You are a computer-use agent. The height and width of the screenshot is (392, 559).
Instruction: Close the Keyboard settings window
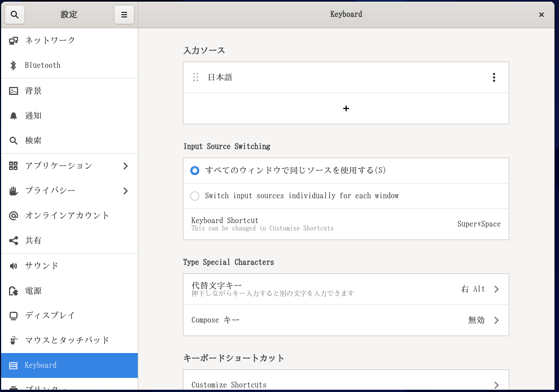[x=541, y=15]
